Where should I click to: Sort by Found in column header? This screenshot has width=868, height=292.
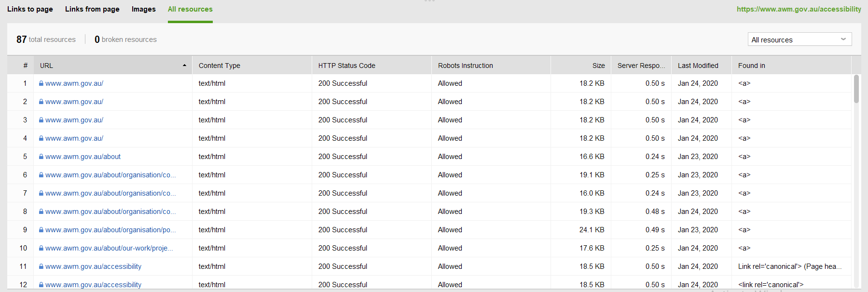[791, 66]
